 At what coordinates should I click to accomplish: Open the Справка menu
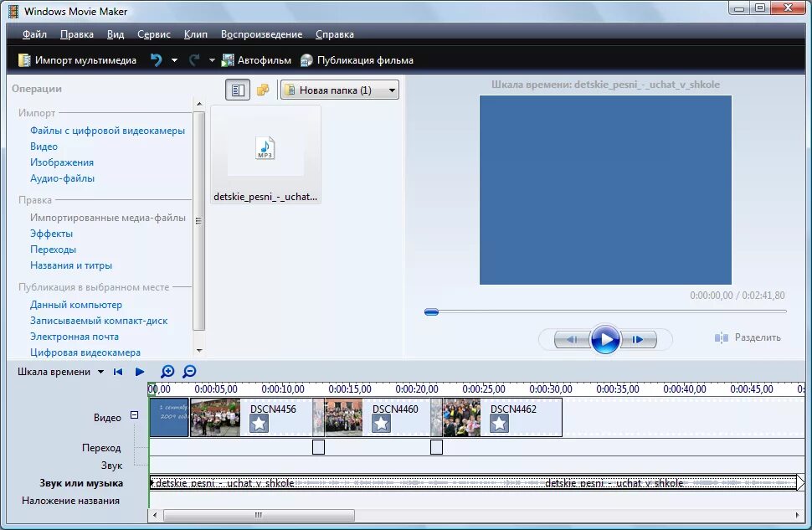pyautogui.click(x=335, y=34)
